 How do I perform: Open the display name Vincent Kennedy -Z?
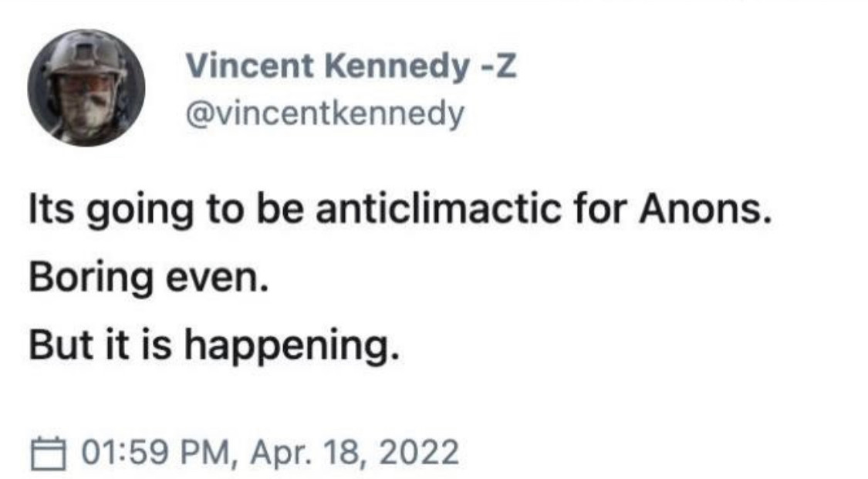coord(350,69)
